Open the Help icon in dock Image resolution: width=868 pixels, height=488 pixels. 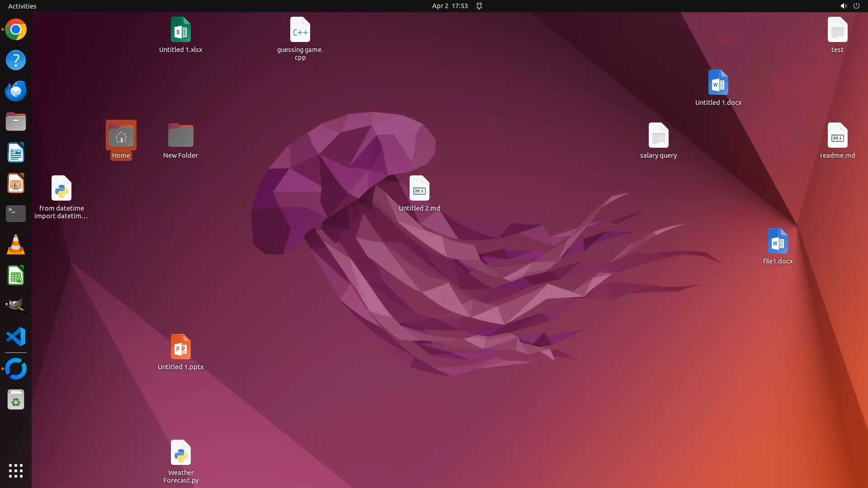(x=16, y=60)
